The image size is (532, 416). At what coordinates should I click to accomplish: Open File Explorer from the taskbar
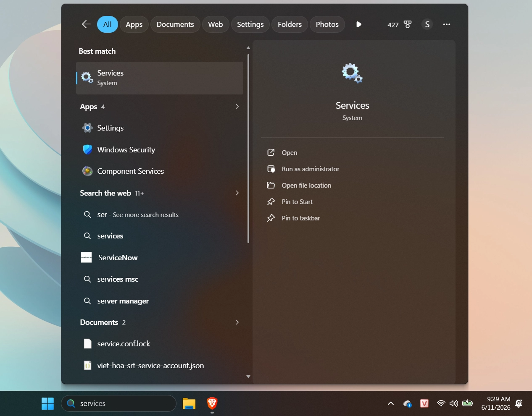click(189, 403)
